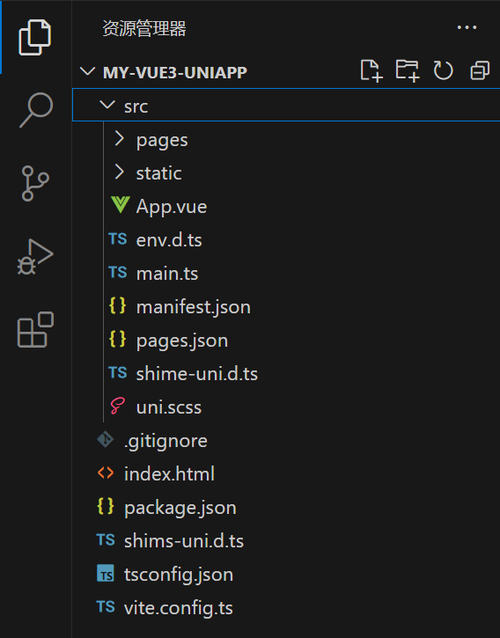500x638 pixels.
Task: Open the Source Control view icon
Action: (x=35, y=183)
